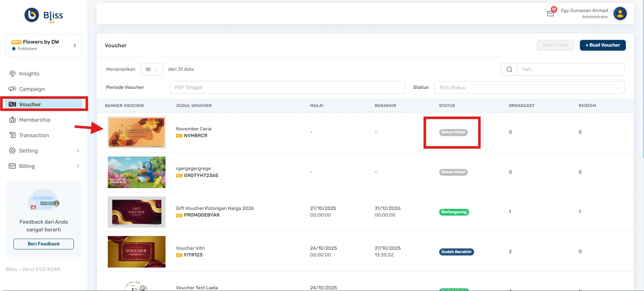Click the Transaction receipt icon

[12, 135]
